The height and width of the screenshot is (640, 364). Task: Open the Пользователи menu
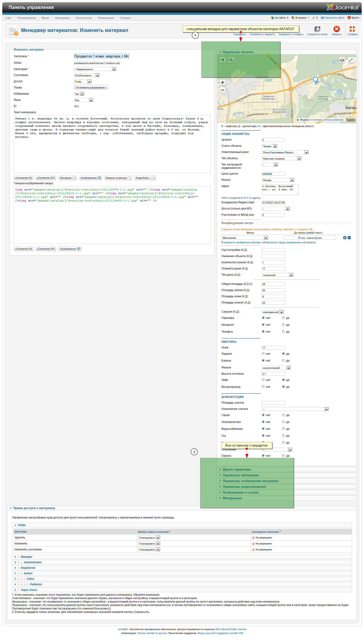pyautogui.click(x=26, y=18)
